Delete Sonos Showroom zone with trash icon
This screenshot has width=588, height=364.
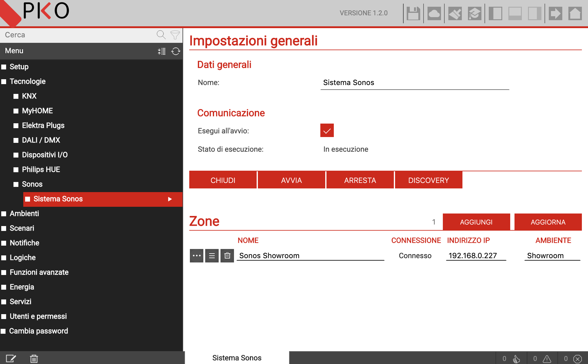click(x=227, y=256)
